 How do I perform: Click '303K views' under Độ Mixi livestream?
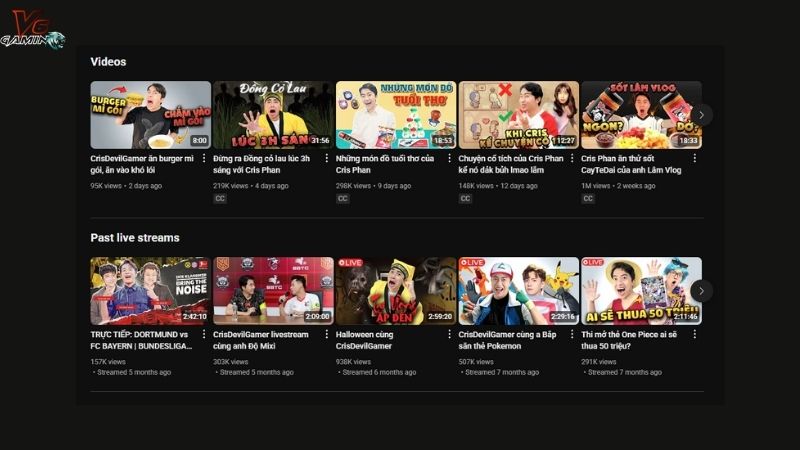(231, 362)
